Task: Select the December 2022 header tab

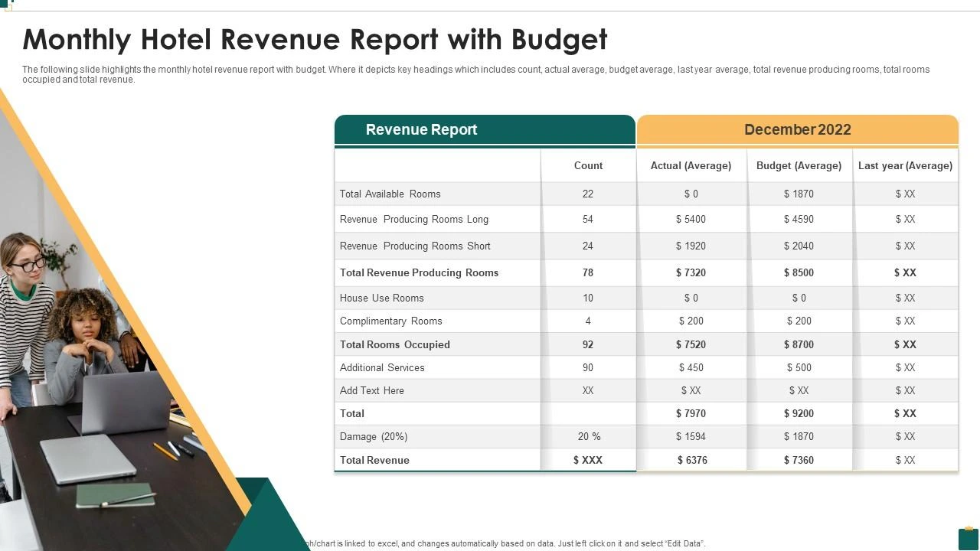Action: (797, 130)
